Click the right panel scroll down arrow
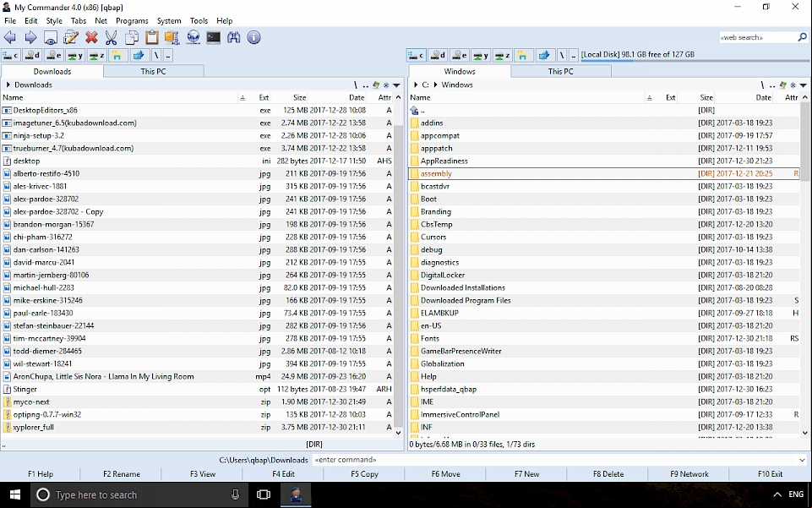The image size is (812, 508). [x=804, y=433]
